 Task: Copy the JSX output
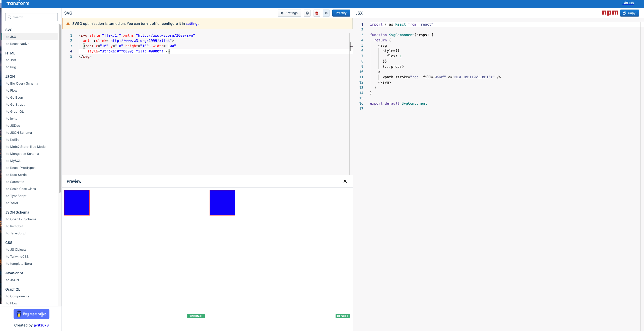[629, 13]
